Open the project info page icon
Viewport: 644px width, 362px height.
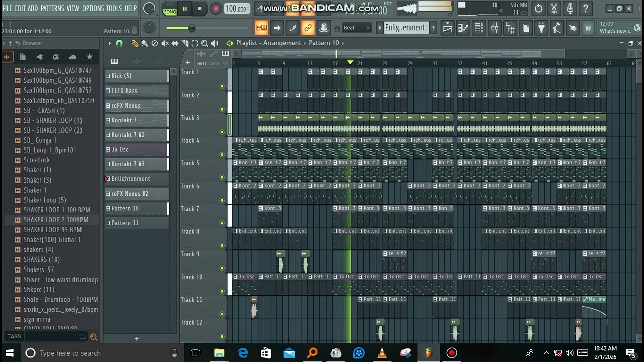pos(526,28)
